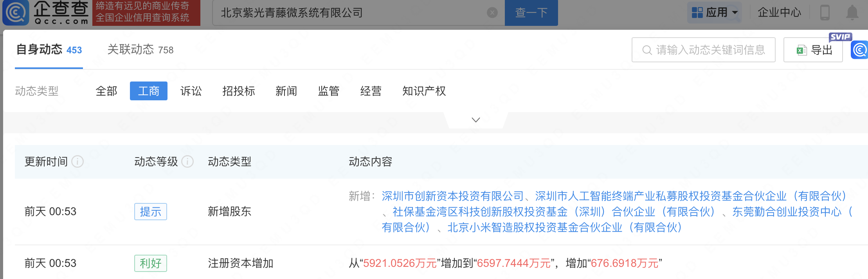
Task: Click 5921.0526万元 value
Action: point(400,263)
